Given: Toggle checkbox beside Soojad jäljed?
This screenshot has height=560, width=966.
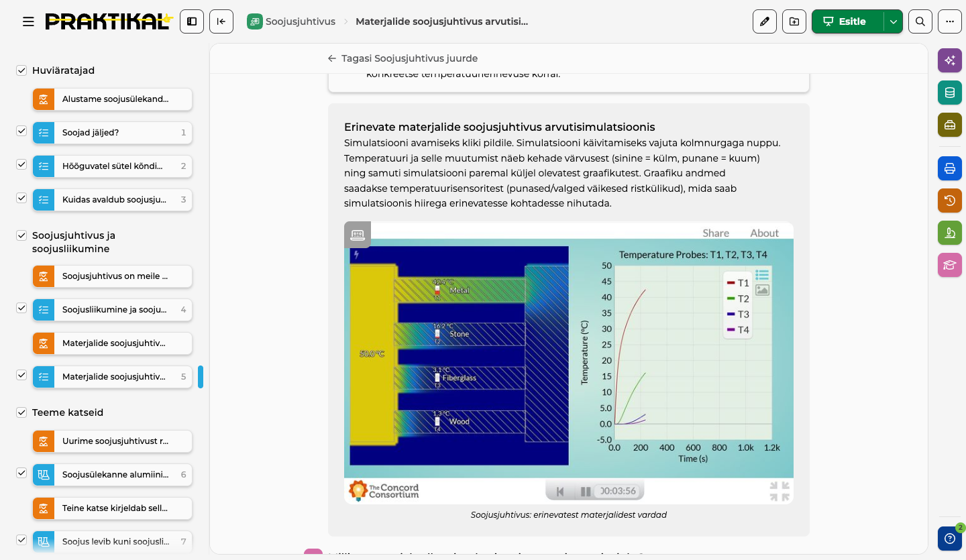Looking at the screenshot, I should [21, 131].
